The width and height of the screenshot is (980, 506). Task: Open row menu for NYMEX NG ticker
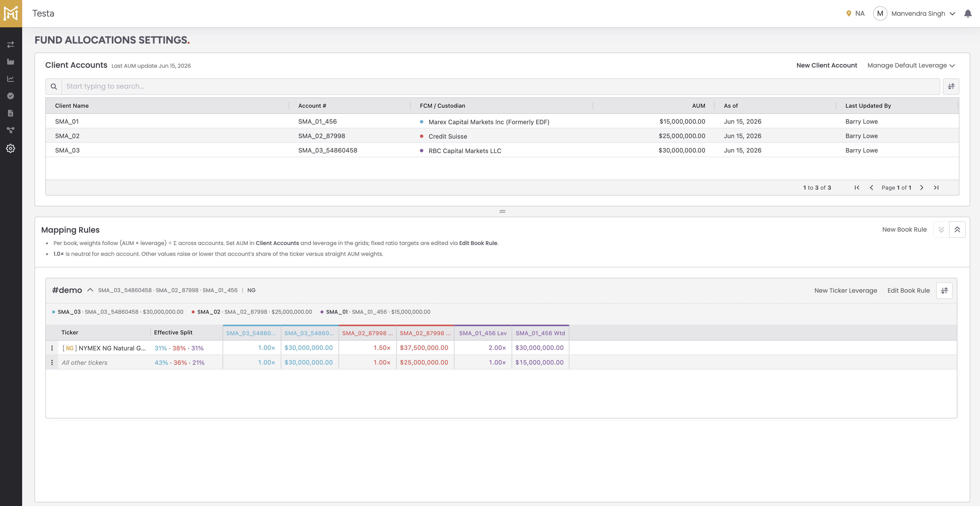click(x=52, y=348)
